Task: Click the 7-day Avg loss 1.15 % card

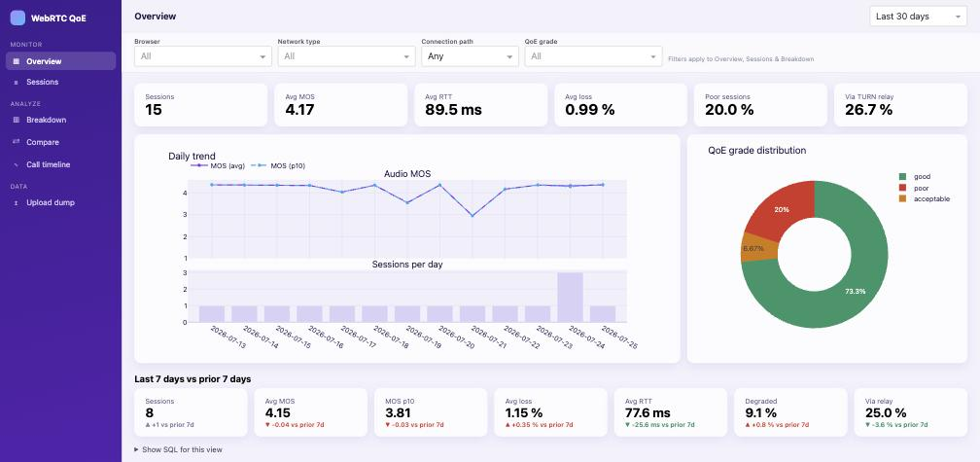Action: tap(550, 412)
